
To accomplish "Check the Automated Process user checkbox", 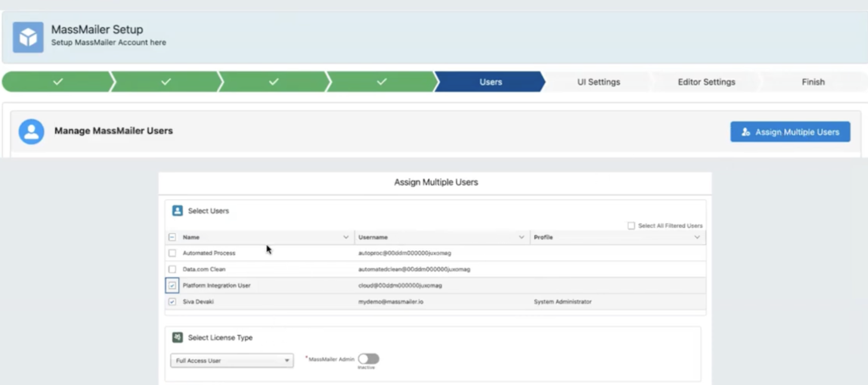I will (172, 254).
